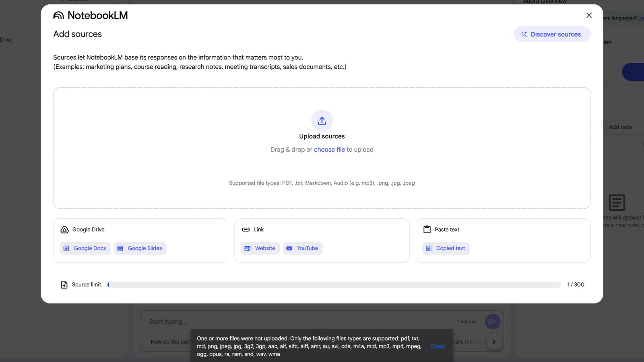Open Discover sources
Viewport: 644px width, 362px height.
pyautogui.click(x=552, y=34)
